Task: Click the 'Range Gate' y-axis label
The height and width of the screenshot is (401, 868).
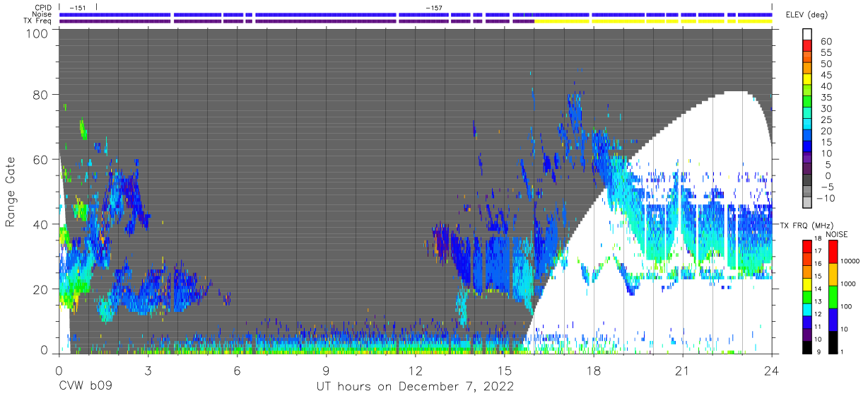Action: [x=11, y=192]
